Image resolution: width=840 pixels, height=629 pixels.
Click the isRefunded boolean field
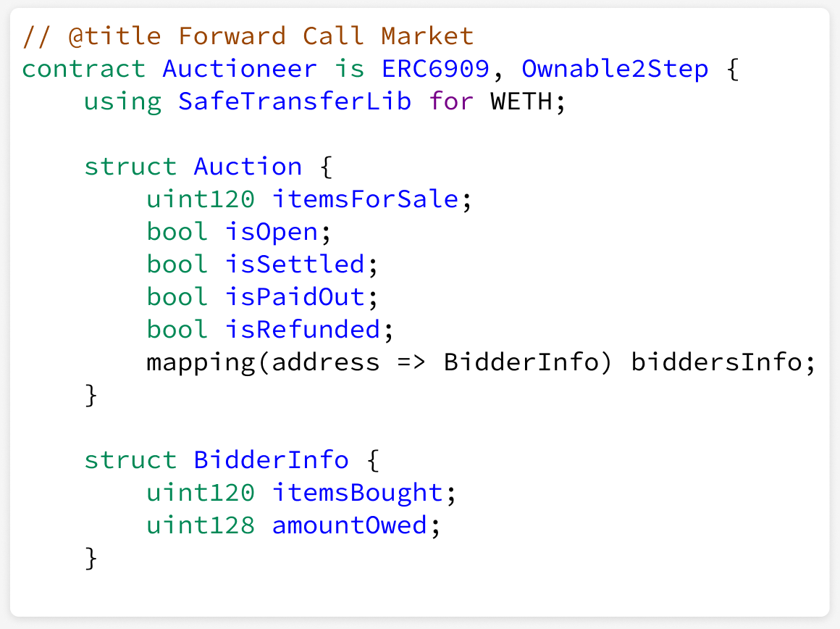coord(303,330)
